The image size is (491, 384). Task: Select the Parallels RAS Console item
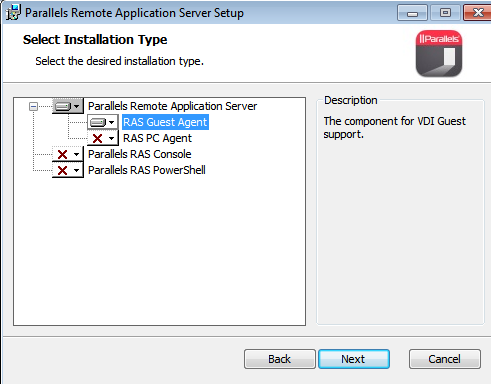coord(140,154)
